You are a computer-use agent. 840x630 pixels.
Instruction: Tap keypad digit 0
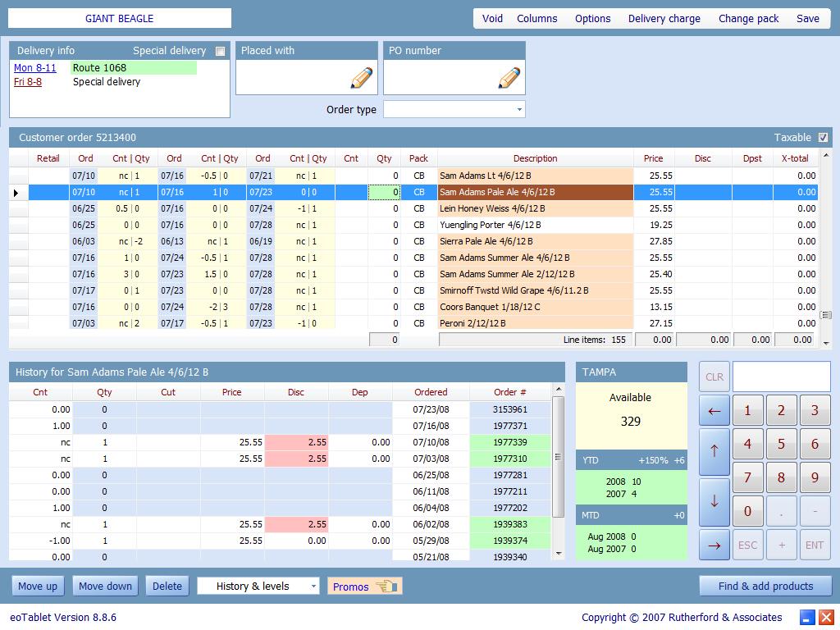[748, 511]
